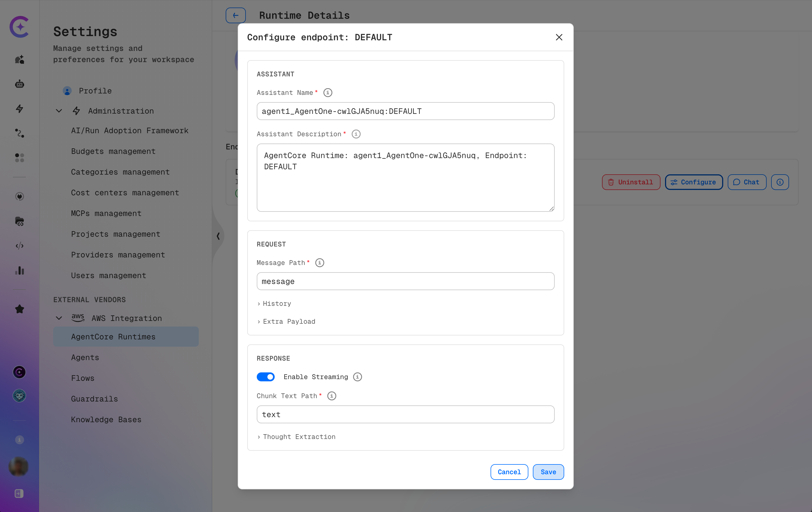Click the Save button
Image resolution: width=812 pixels, height=512 pixels.
click(548, 472)
